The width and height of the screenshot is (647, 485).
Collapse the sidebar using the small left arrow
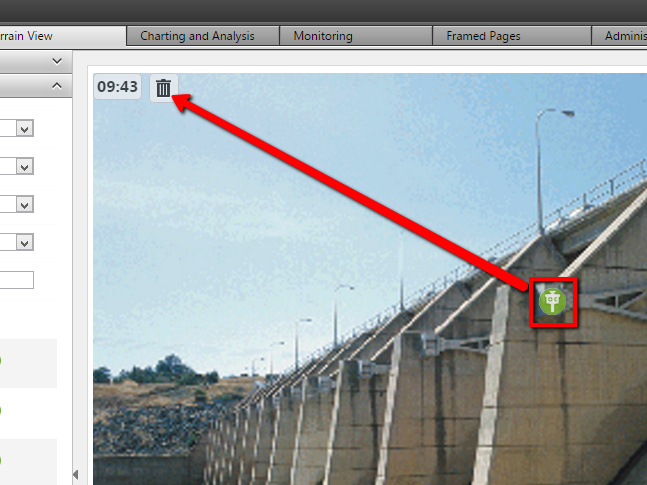(76, 474)
